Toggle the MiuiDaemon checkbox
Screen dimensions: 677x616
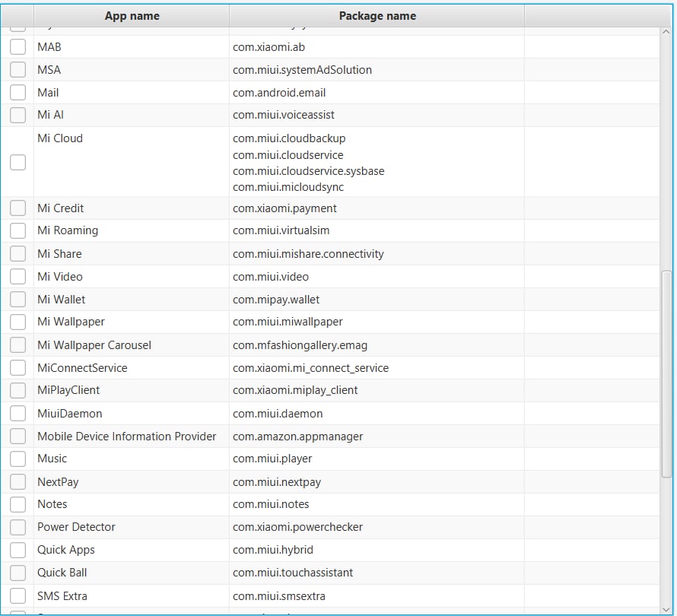click(17, 413)
